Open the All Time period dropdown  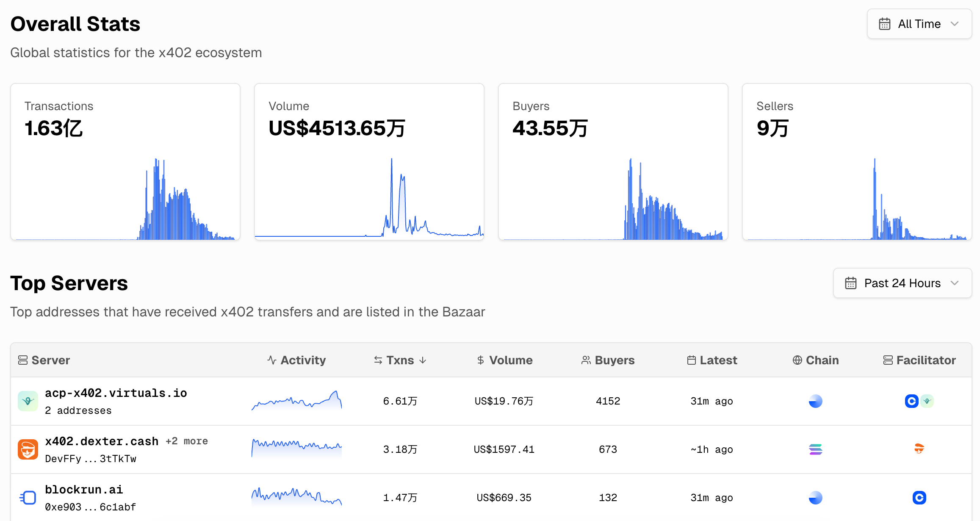[919, 24]
